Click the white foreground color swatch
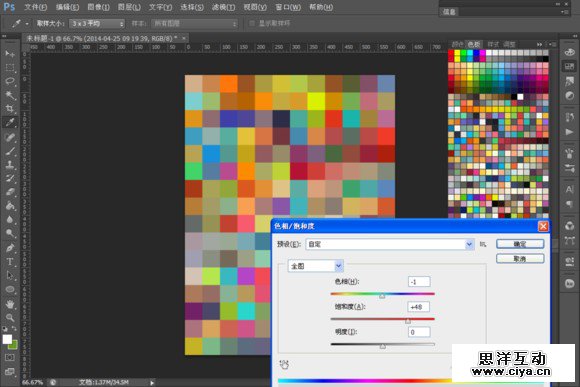 [x=7, y=339]
